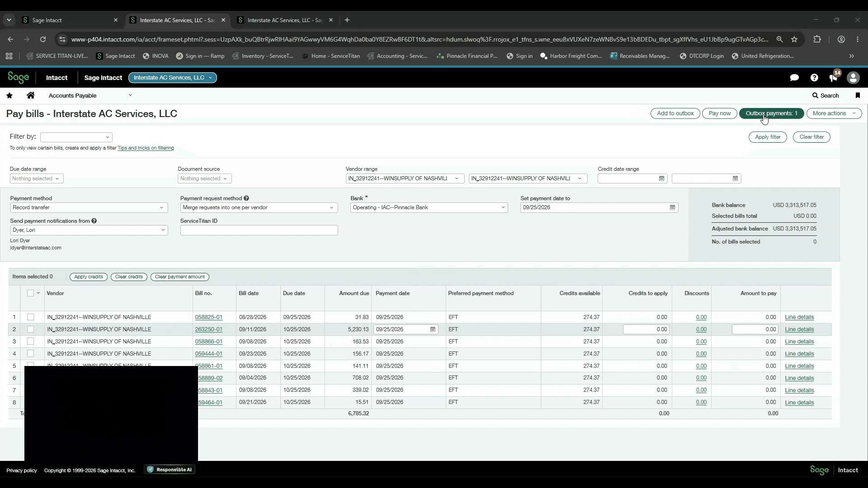
Task: Open the chat messages icon
Action: coord(794,78)
